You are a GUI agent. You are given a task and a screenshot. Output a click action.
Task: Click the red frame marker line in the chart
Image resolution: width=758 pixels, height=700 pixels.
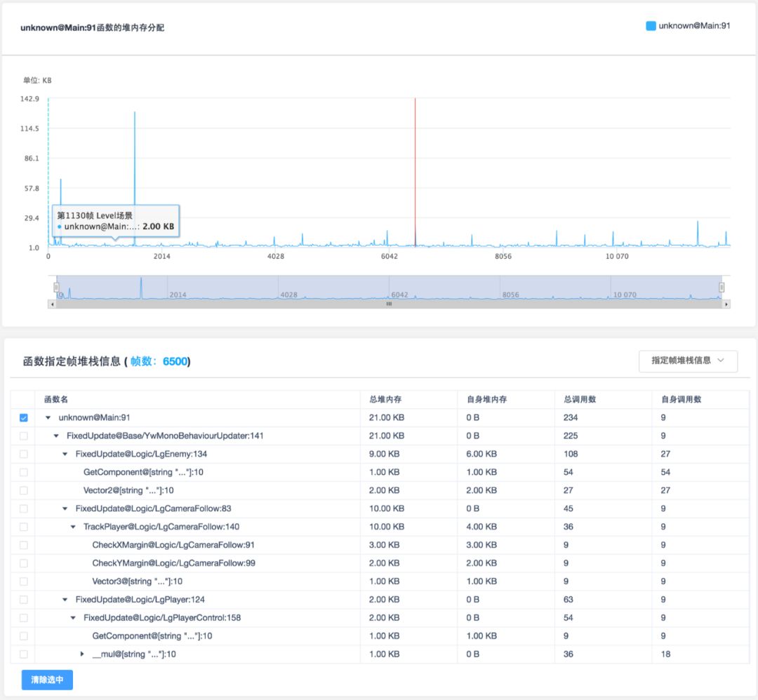point(415,172)
